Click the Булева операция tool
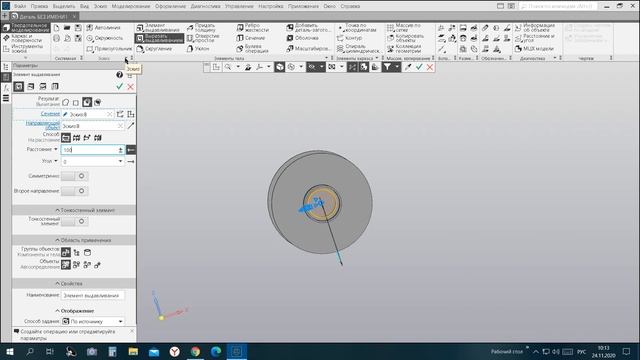Viewport: 640px width, 360px height. (252, 49)
